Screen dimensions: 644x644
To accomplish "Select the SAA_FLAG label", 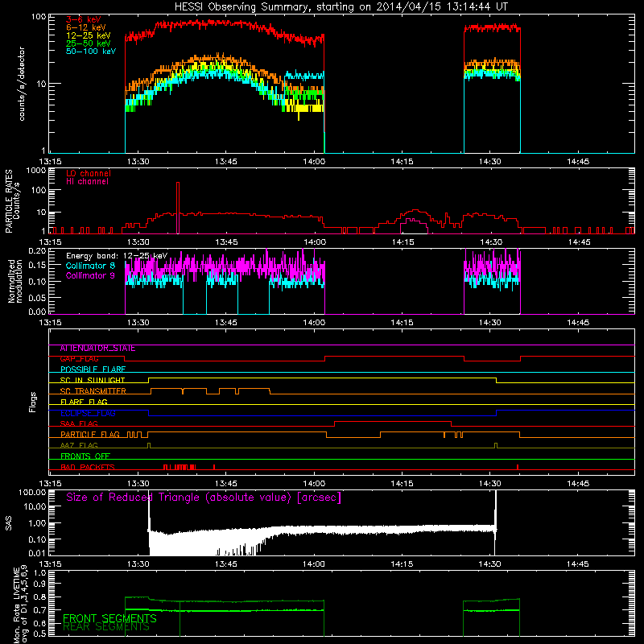I will click(79, 424).
